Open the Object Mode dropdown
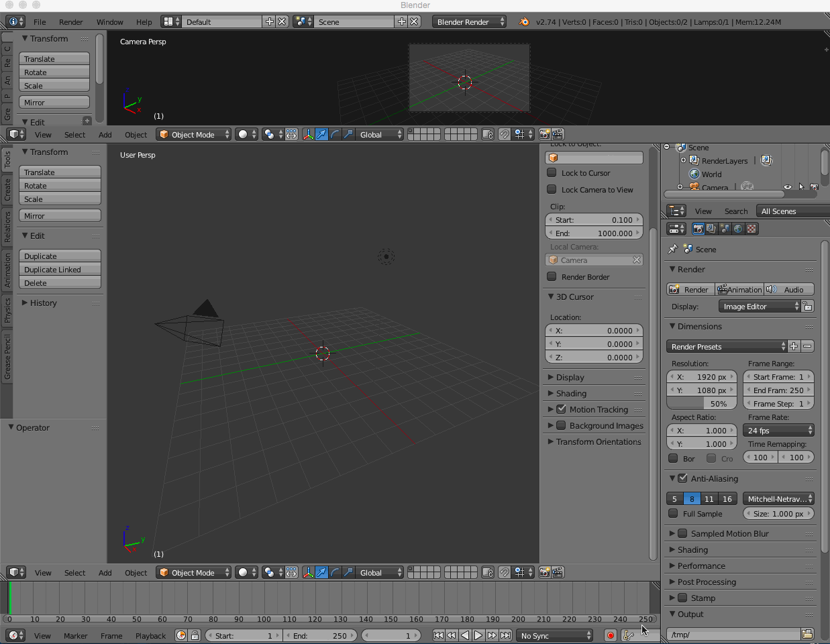Viewport: 830px width, 644px height. pos(193,134)
